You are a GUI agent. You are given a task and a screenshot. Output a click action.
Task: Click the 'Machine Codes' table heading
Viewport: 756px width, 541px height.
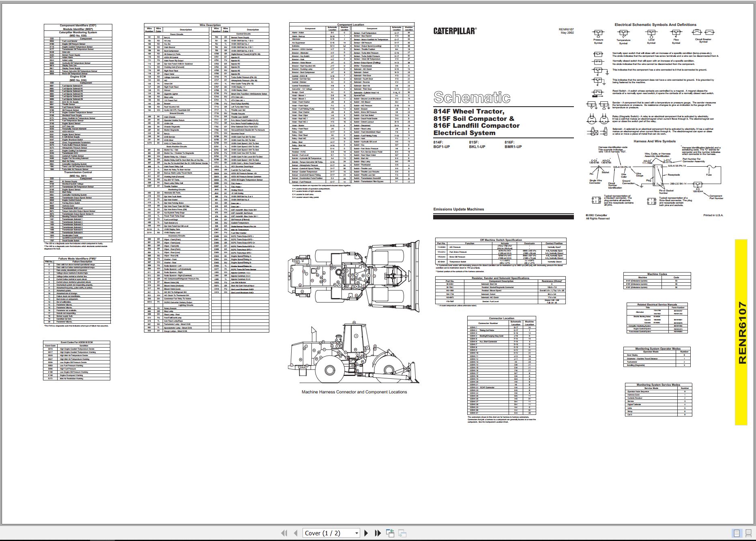(x=657, y=274)
